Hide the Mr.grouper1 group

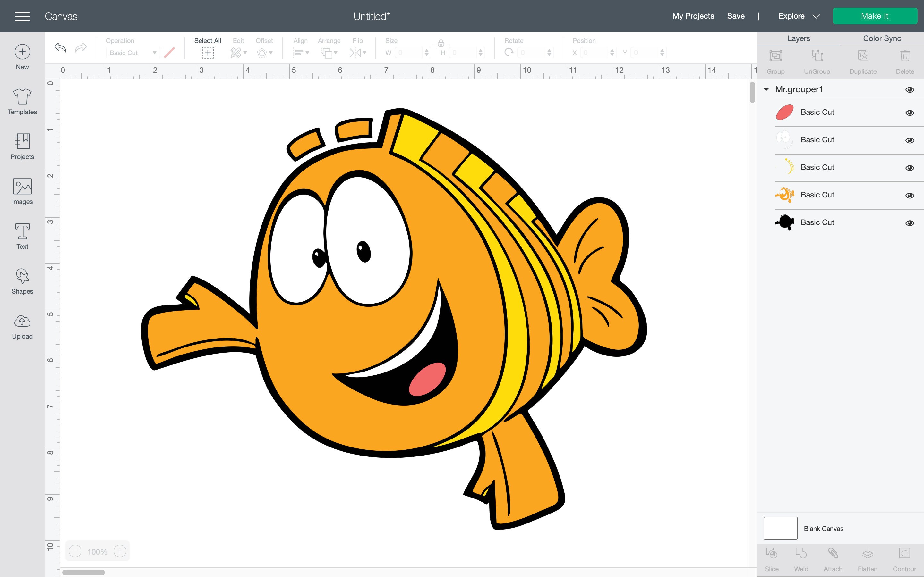tap(910, 89)
